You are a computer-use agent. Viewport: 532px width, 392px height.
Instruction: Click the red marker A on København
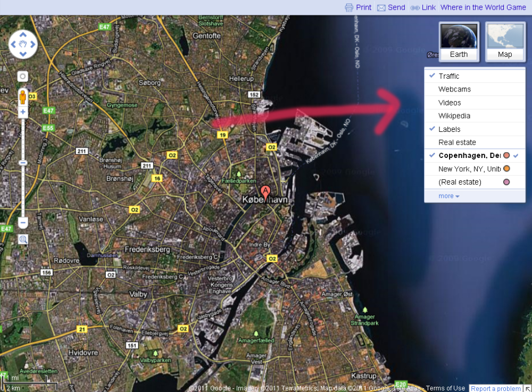click(265, 192)
